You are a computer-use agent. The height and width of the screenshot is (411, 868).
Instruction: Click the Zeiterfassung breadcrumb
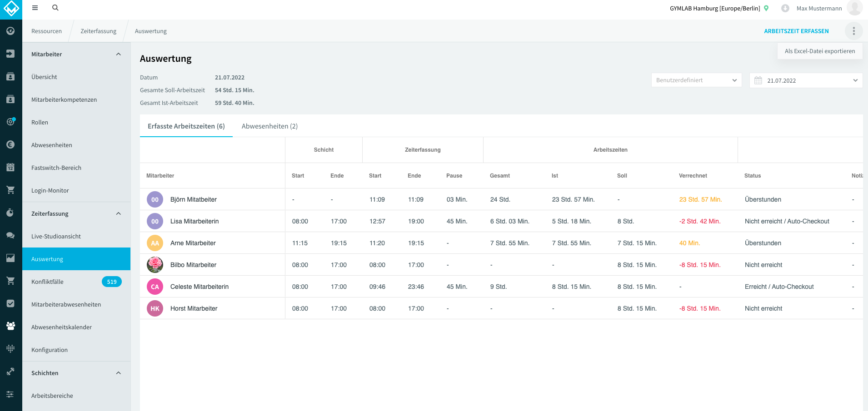click(98, 31)
